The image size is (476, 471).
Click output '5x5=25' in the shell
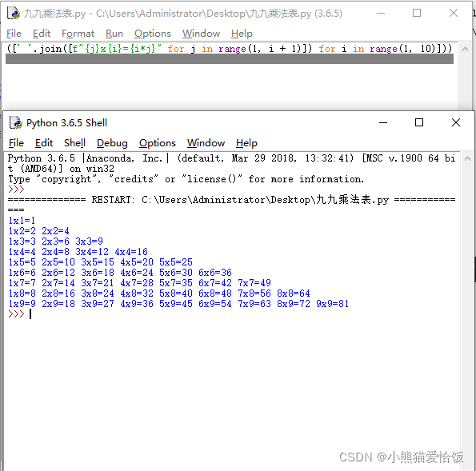tap(176, 261)
